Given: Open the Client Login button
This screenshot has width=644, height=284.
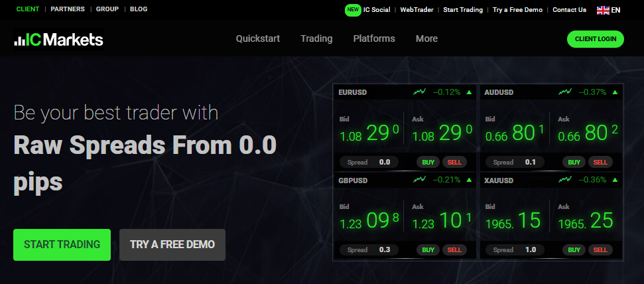Looking at the screenshot, I should pos(596,39).
